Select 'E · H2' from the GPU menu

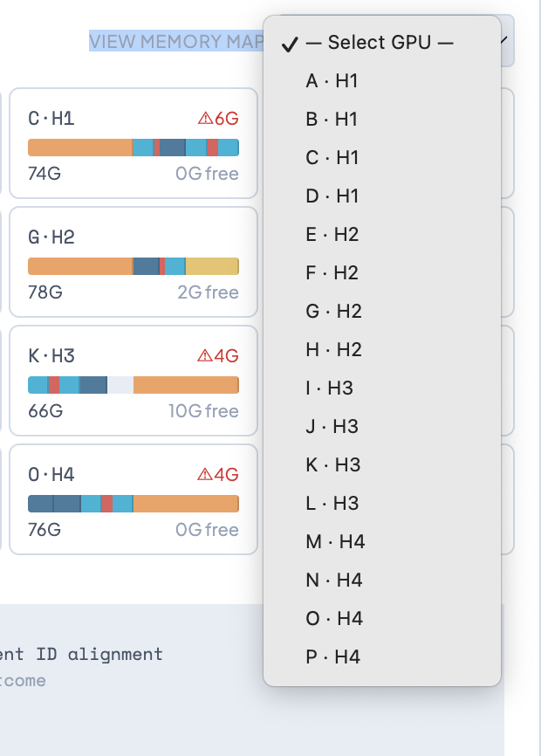coord(332,235)
